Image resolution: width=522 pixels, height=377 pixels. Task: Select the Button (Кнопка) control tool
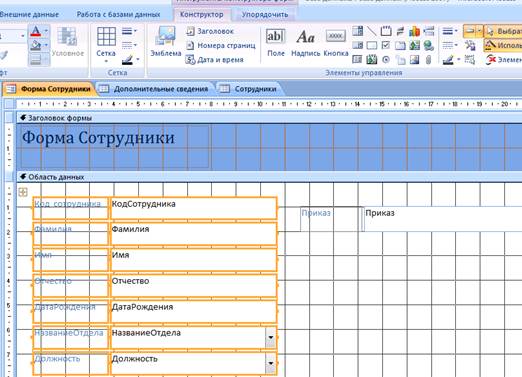[335, 43]
